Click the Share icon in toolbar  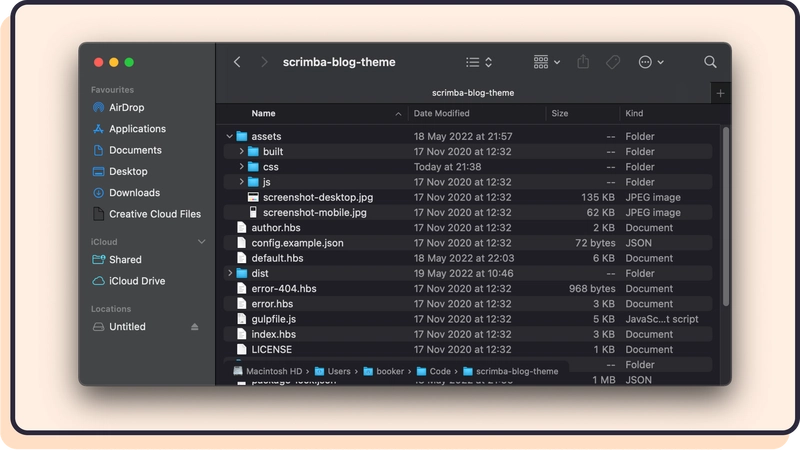coord(585,62)
